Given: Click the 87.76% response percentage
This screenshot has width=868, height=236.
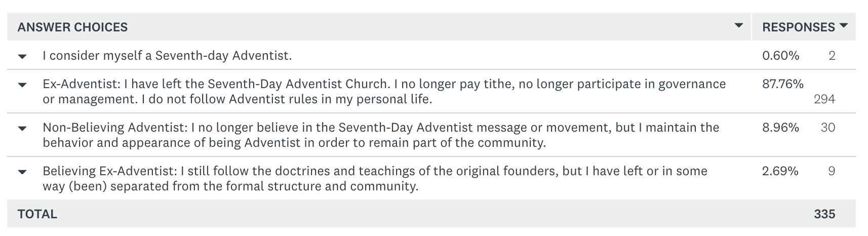Looking at the screenshot, I should point(782,84).
